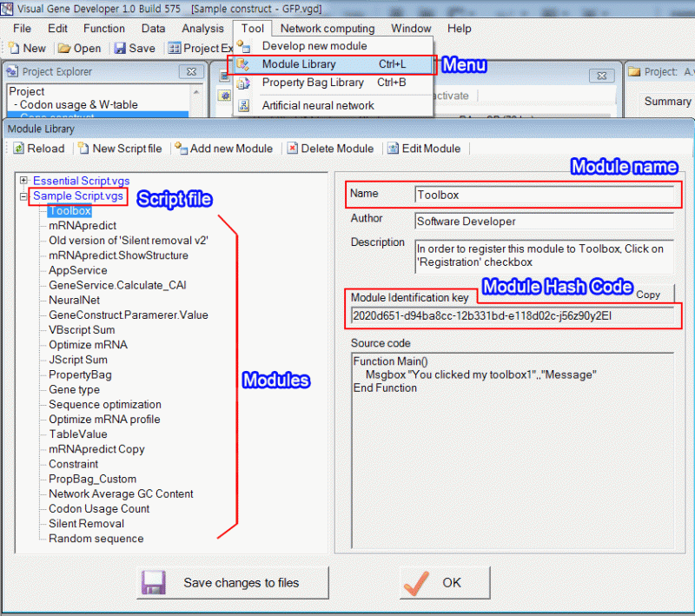Open the Analysis menu
The height and width of the screenshot is (616, 695).
pos(203,29)
